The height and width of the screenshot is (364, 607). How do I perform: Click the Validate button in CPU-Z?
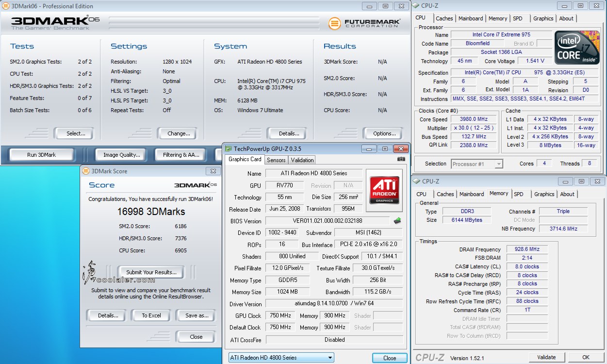click(x=546, y=357)
